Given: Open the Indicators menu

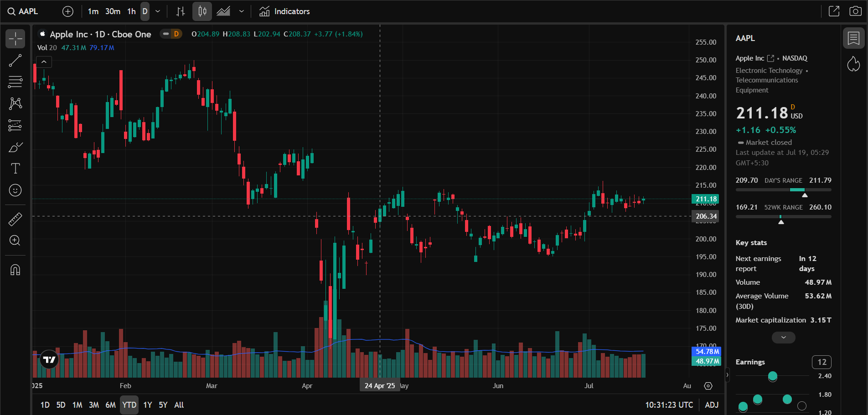Looking at the screenshot, I should pyautogui.click(x=284, y=11).
